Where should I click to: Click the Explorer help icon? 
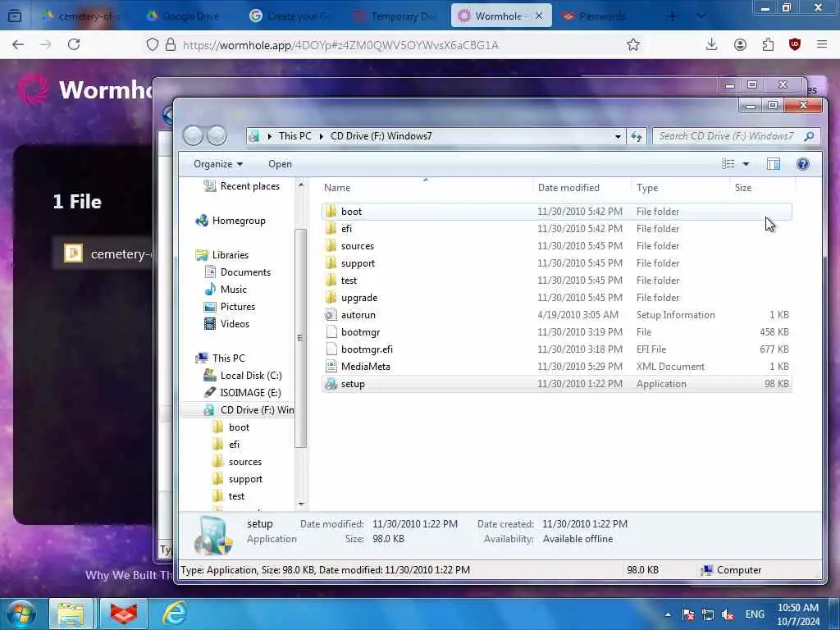(802, 164)
